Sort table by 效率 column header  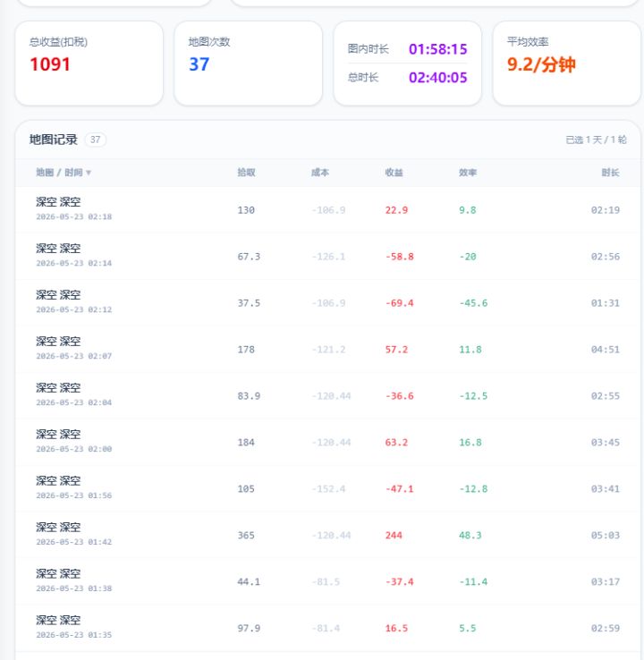(x=468, y=173)
